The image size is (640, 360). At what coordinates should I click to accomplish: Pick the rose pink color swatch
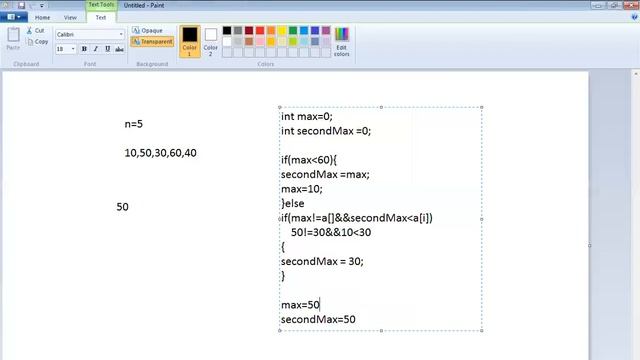pos(260,41)
